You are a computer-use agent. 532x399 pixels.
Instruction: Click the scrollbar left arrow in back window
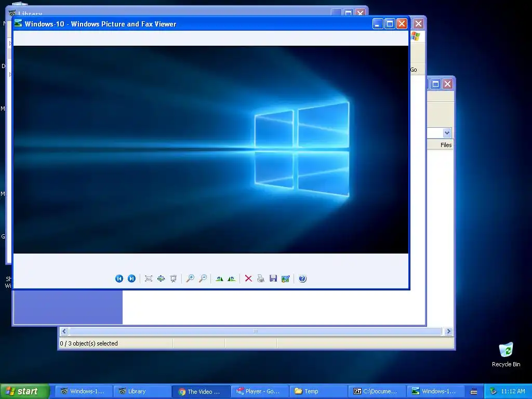pyautogui.click(x=64, y=331)
